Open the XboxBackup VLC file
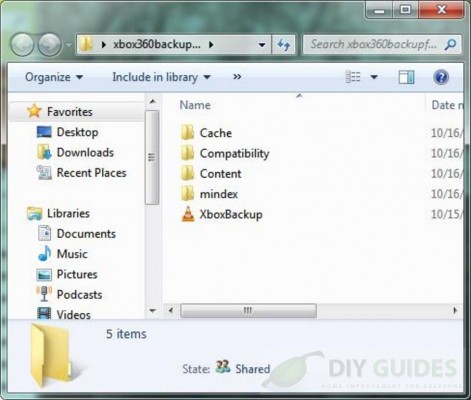 222,214
